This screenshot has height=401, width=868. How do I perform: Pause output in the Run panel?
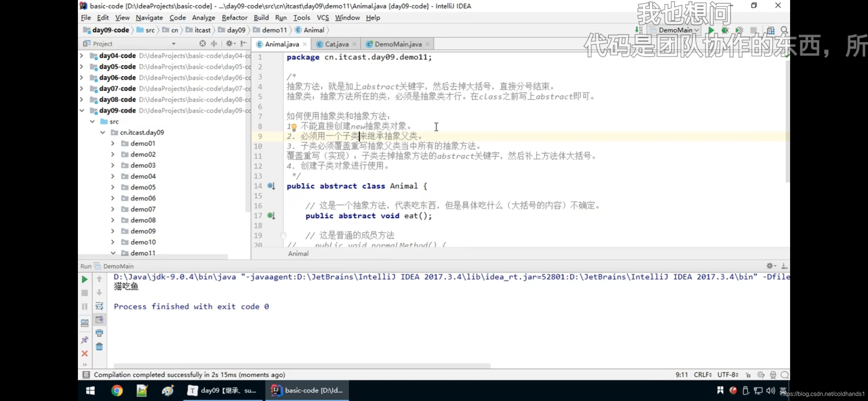click(85, 306)
